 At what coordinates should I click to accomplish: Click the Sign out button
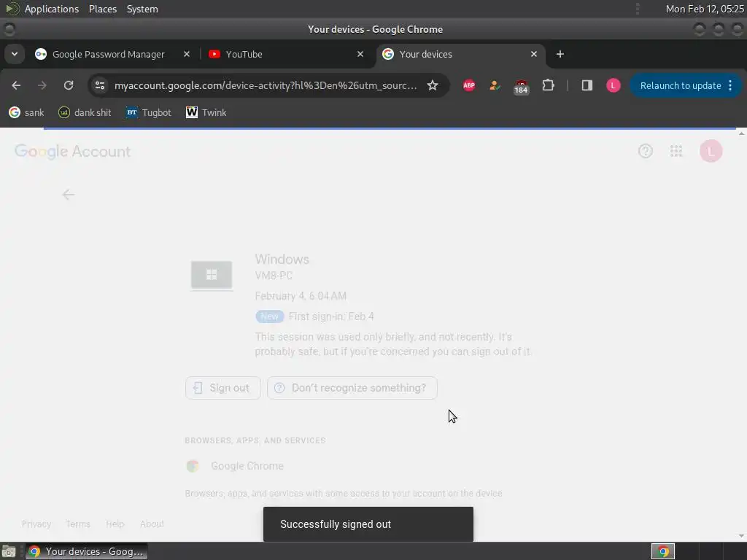pyautogui.click(x=223, y=388)
